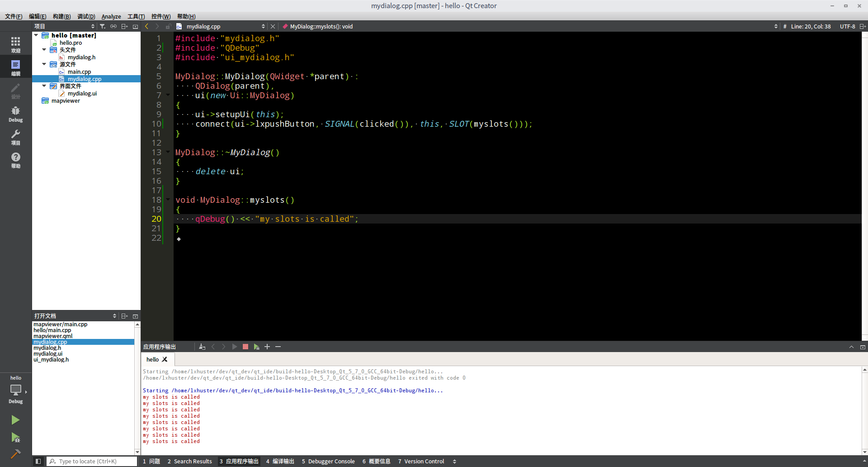The height and width of the screenshot is (467, 868).
Task: Toggle maximize of the application output pane
Action: (851, 347)
